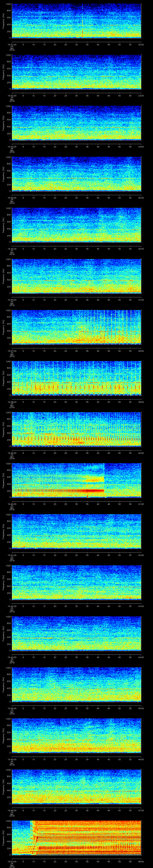The height and width of the screenshot is (868, 153).
Task: Click the harmonic tone onset in 19:47 spectrogram
Action: (x=32, y=837)
